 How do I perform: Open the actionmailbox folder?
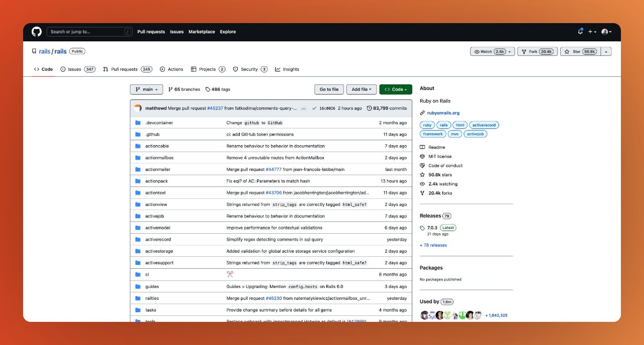coord(159,158)
